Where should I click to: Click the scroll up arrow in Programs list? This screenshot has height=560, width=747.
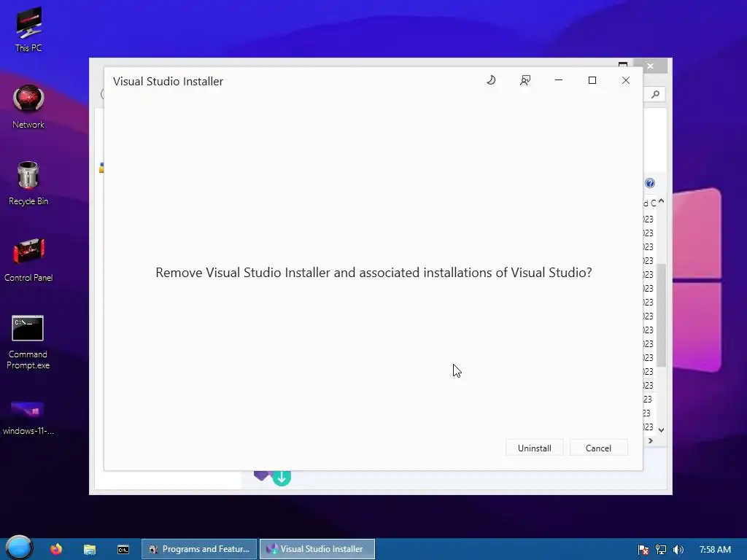pos(661,201)
